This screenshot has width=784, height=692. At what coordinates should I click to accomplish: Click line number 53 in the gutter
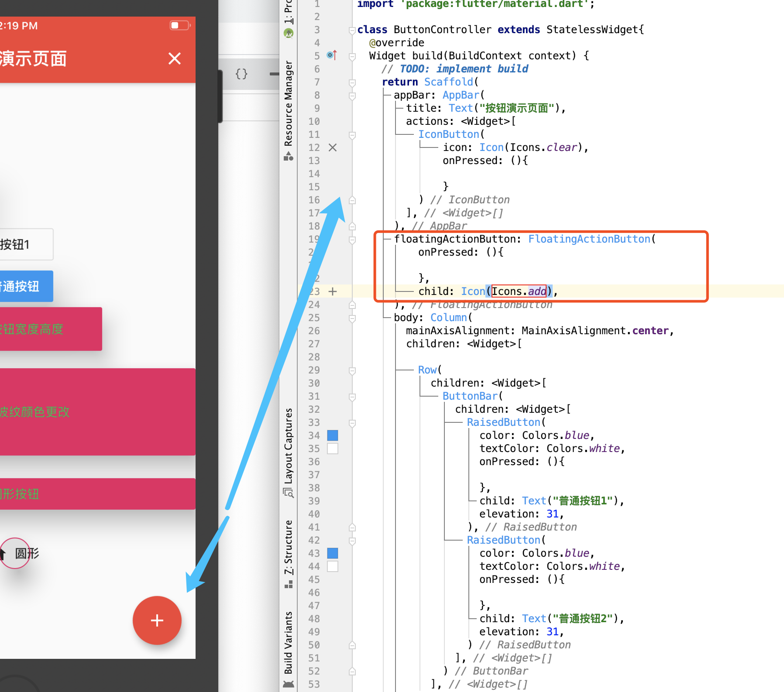314,684
